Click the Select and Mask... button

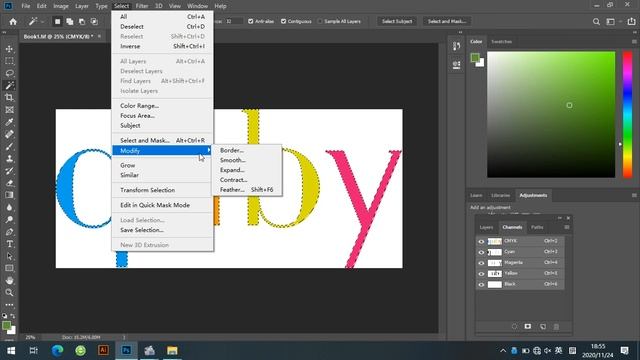coord(447,21)
